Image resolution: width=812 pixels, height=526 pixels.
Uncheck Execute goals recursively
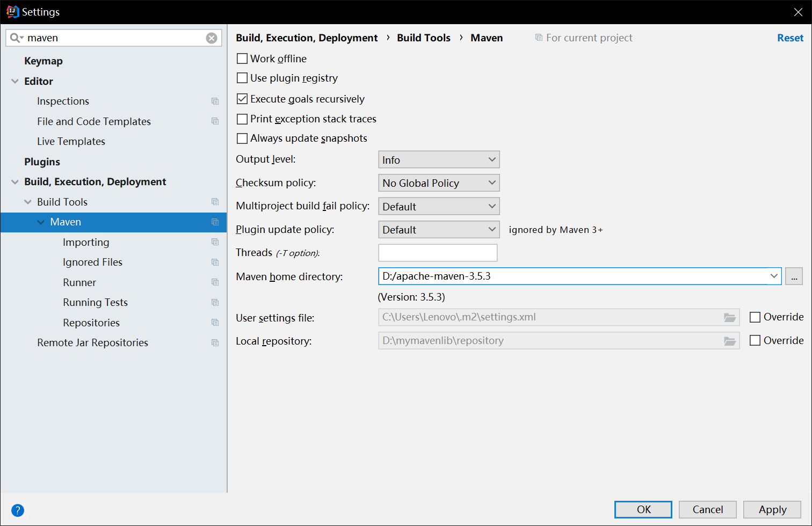point(242,99)
